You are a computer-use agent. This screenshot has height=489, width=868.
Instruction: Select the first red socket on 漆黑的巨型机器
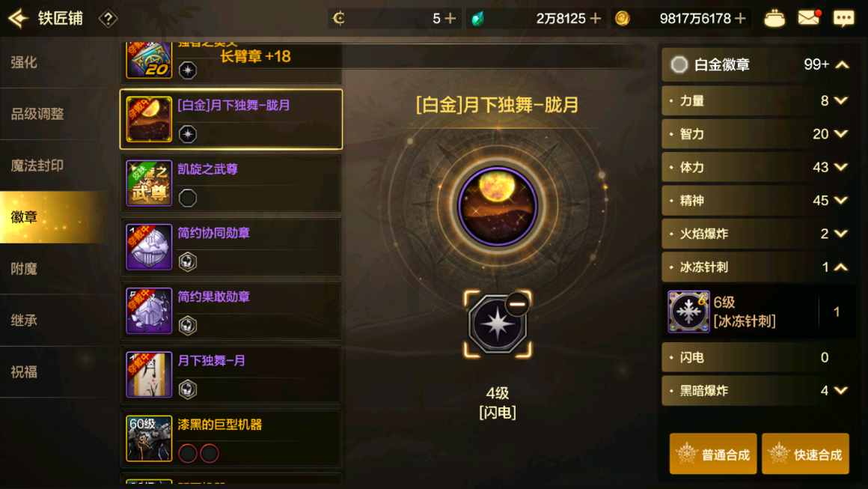tap(188, 453)
